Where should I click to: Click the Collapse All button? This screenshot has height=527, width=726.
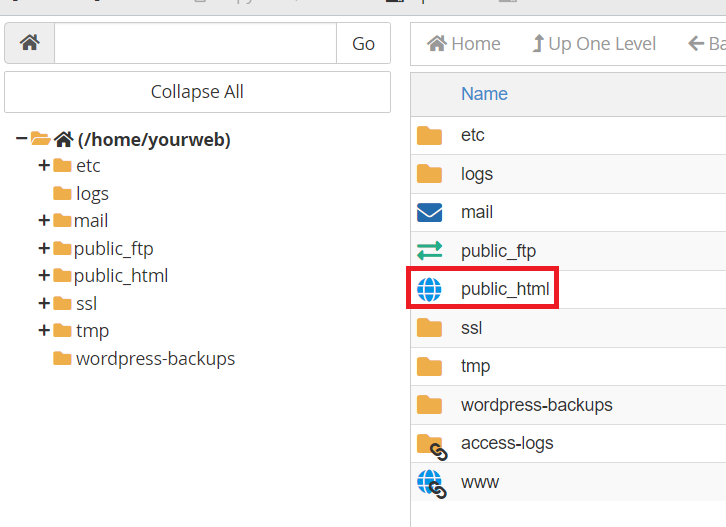[197, 92]
